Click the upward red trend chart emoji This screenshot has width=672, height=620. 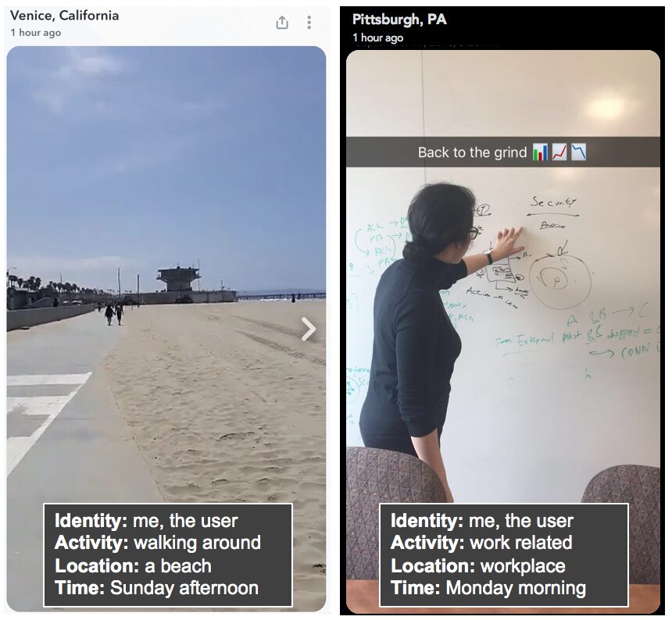(559, 152)
